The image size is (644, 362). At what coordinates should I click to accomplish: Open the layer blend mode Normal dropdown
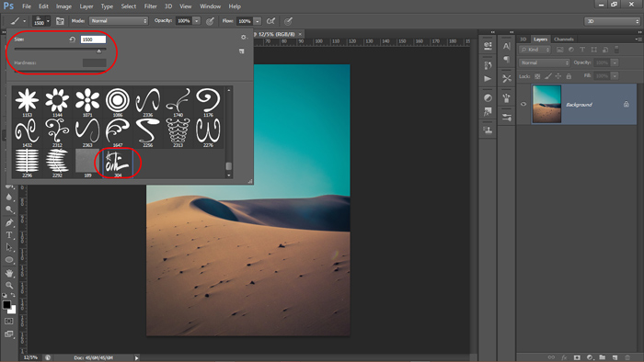(545, 62)
